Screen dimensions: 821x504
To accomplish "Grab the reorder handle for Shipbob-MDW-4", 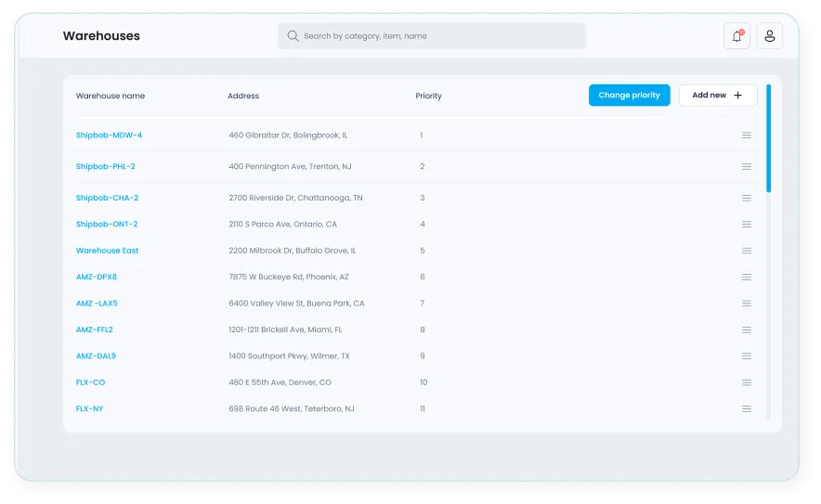I will click(x=747, y=135).
